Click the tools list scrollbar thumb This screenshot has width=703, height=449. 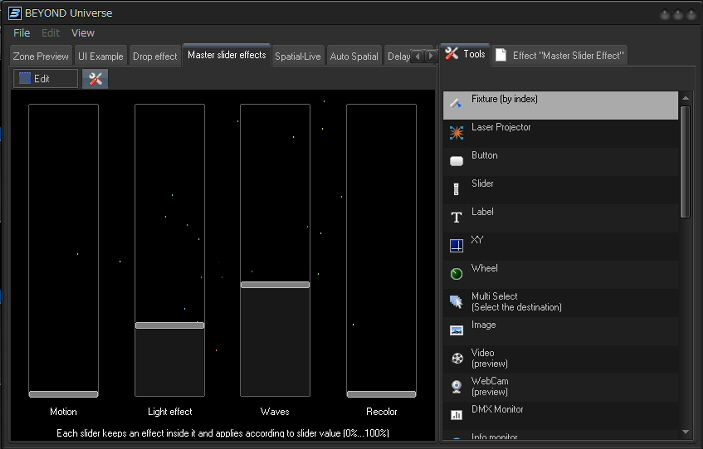click(x=685, y=162)
